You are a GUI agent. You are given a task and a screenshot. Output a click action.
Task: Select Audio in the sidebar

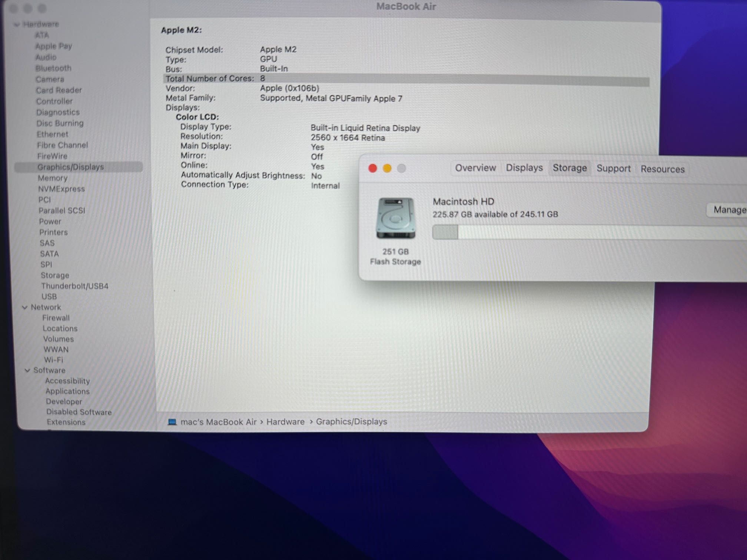[46, 57]
